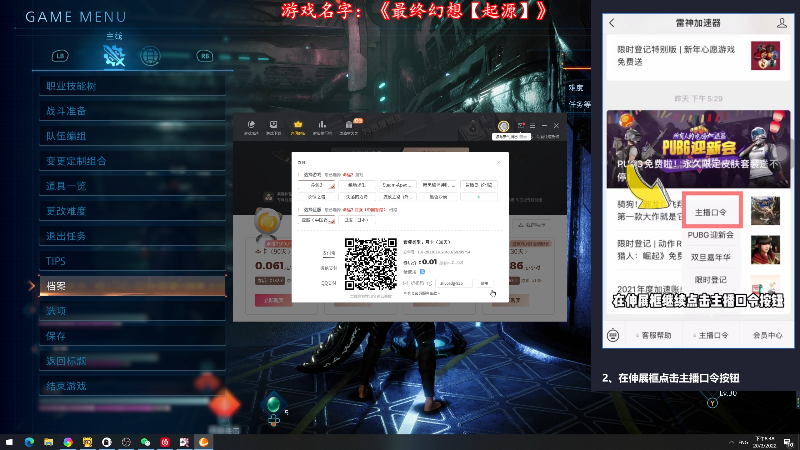The width and height of the screenshot is (800, 450).
Task: Open the monster hunter article thumbnail
Action: 765,211
